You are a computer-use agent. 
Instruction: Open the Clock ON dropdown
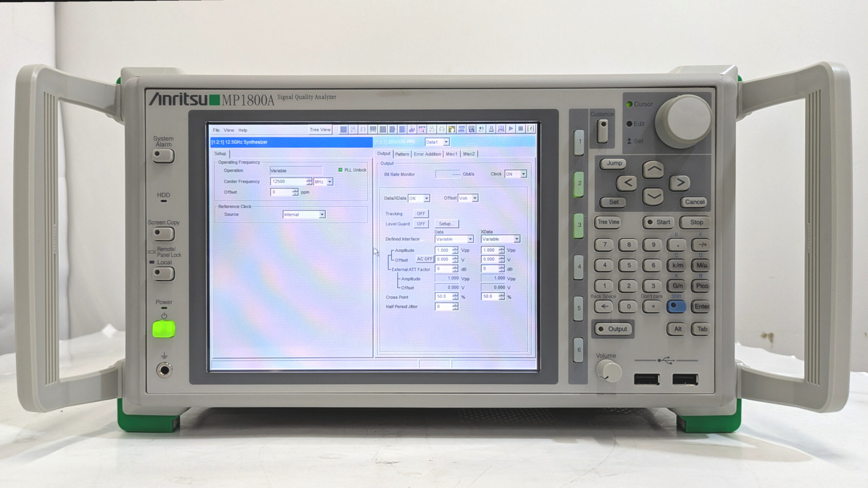point(515,174)
